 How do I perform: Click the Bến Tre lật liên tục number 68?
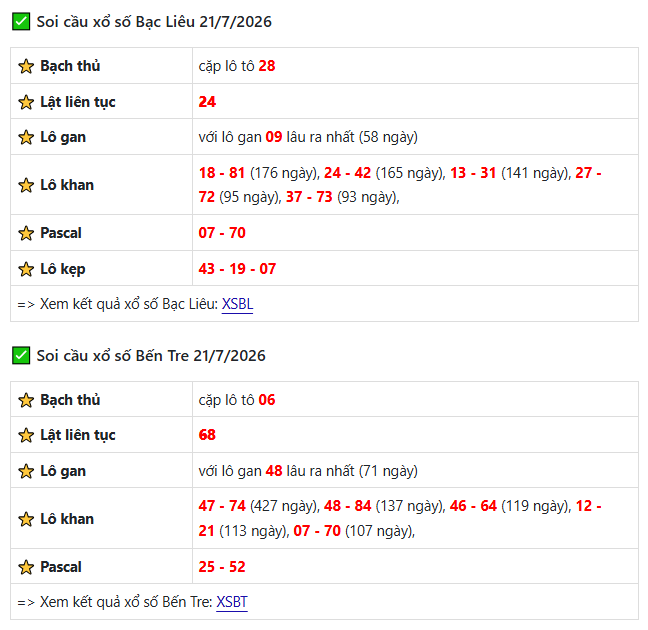[x=207, y=435]
